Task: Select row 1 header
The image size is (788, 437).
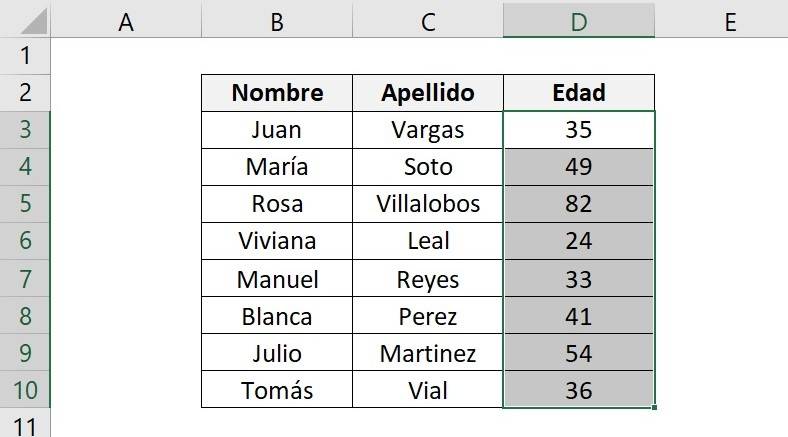Action: [25, 55]
